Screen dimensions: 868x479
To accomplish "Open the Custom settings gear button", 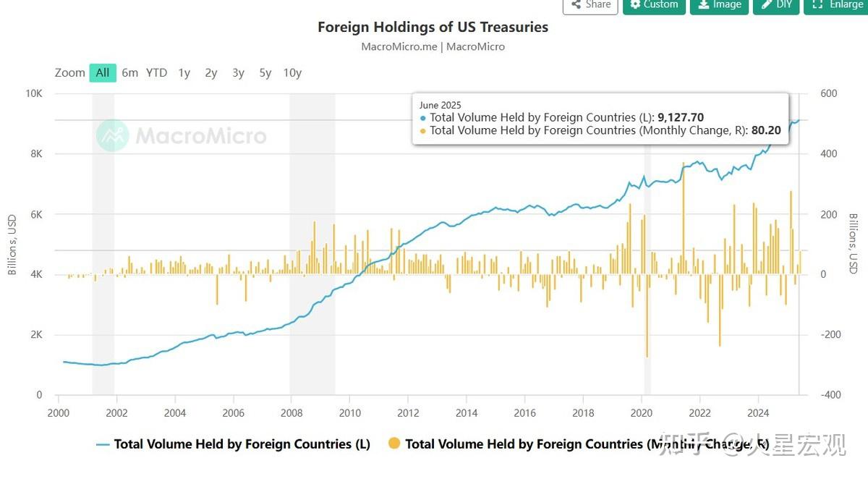I will point(654,5).
